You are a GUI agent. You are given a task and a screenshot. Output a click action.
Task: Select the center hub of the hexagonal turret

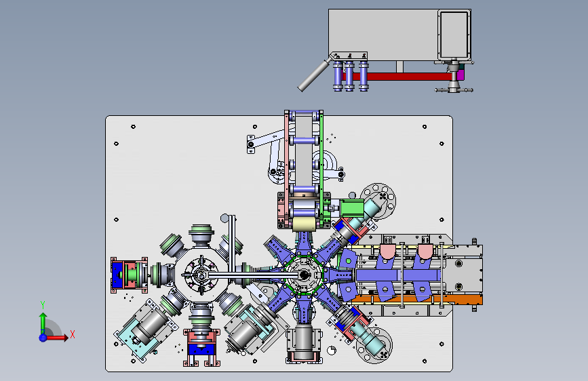tap(201, 276)
